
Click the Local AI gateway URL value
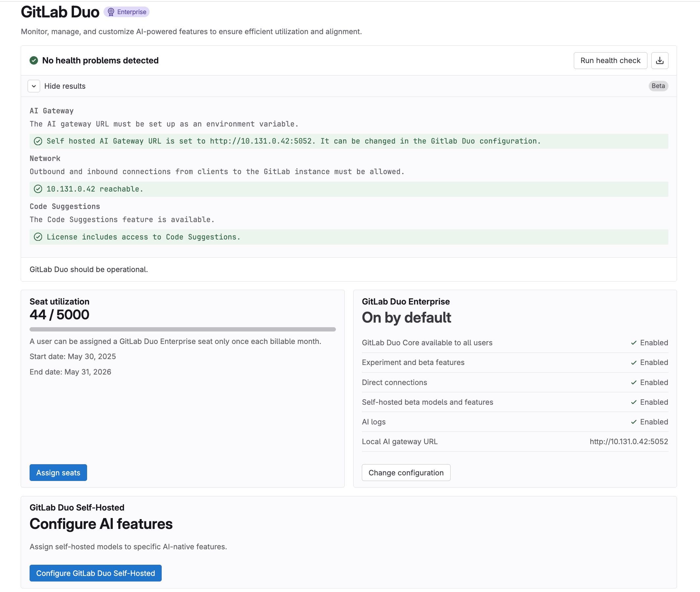[x=629, y=442]
